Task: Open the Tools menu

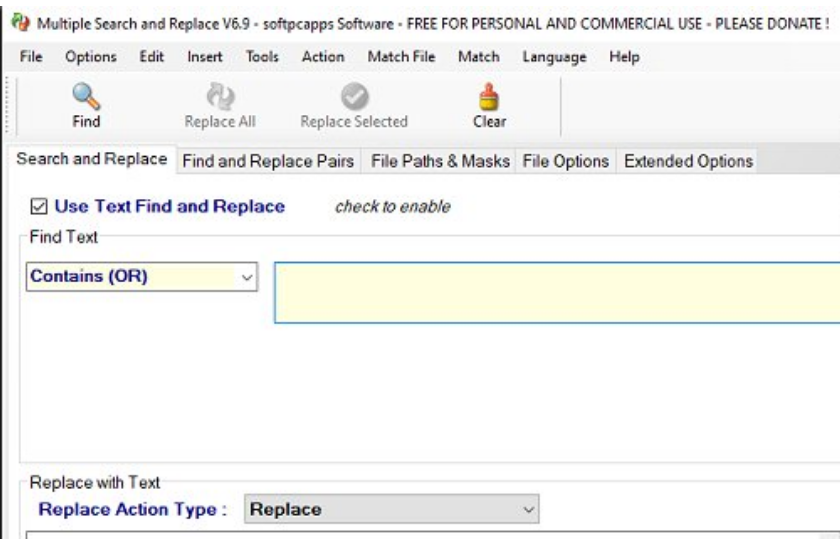Action: pyautogui.click(x=262, y=58)
